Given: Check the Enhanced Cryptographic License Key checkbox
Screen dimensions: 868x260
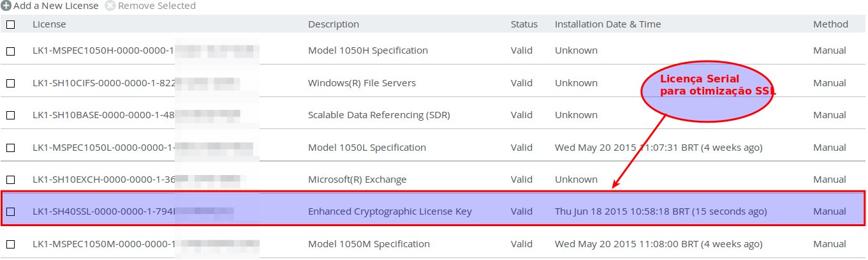Looking at the screenshot, I should point(10,211).
